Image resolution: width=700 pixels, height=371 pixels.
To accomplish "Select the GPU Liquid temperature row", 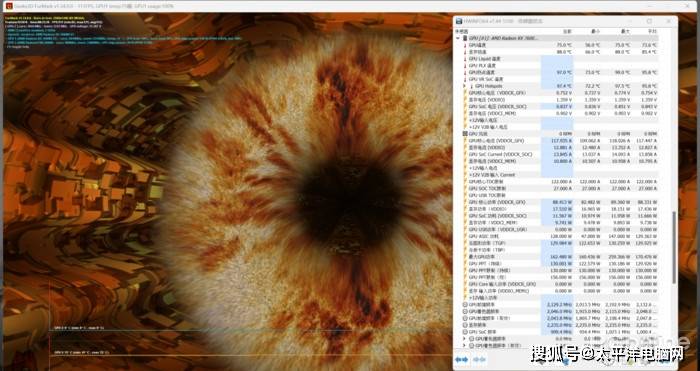I will [x=556, y=58].
